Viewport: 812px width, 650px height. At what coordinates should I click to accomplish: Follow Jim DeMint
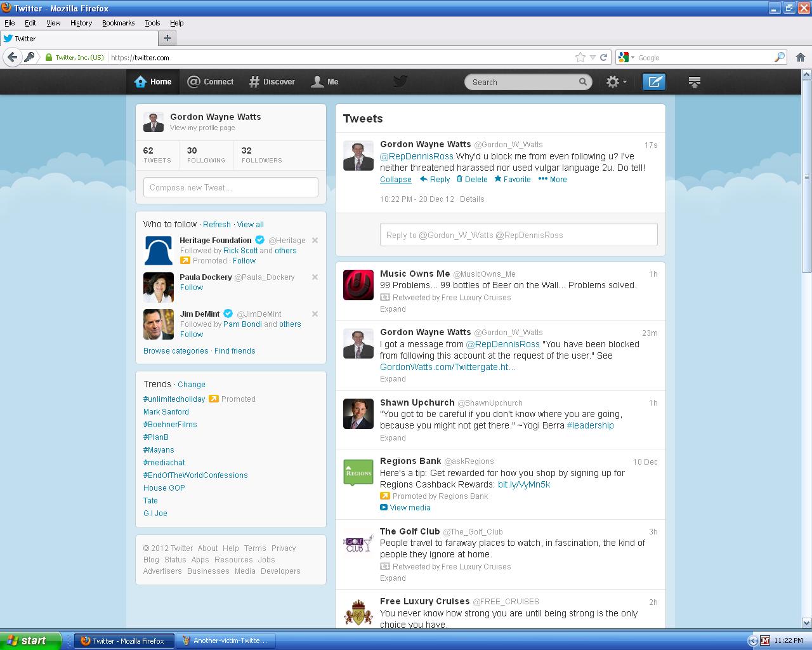click(x=192, y=335)
